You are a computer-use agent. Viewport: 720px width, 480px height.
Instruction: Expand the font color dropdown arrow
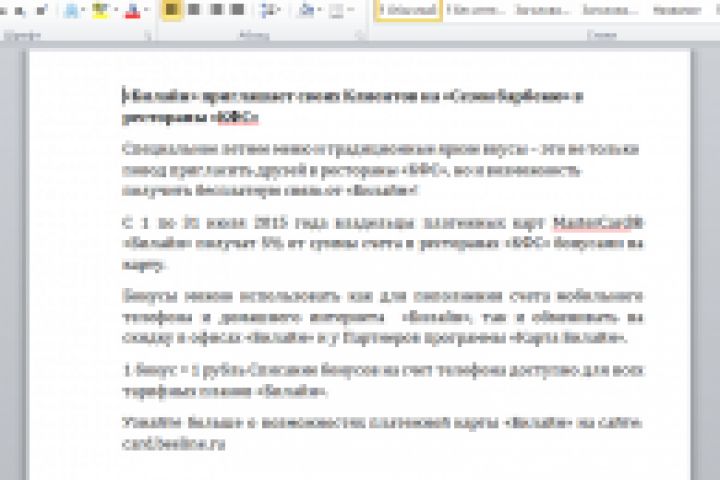(x=147, y=10)
